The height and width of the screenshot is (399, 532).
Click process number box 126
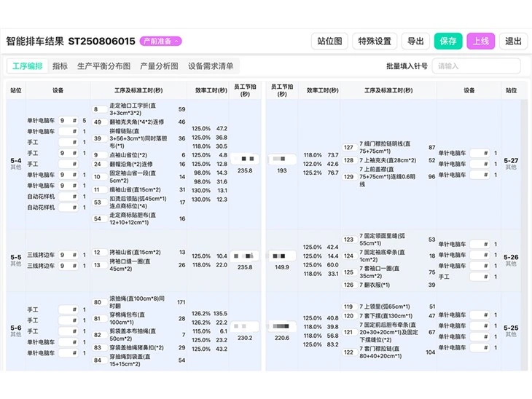(350, 285)
